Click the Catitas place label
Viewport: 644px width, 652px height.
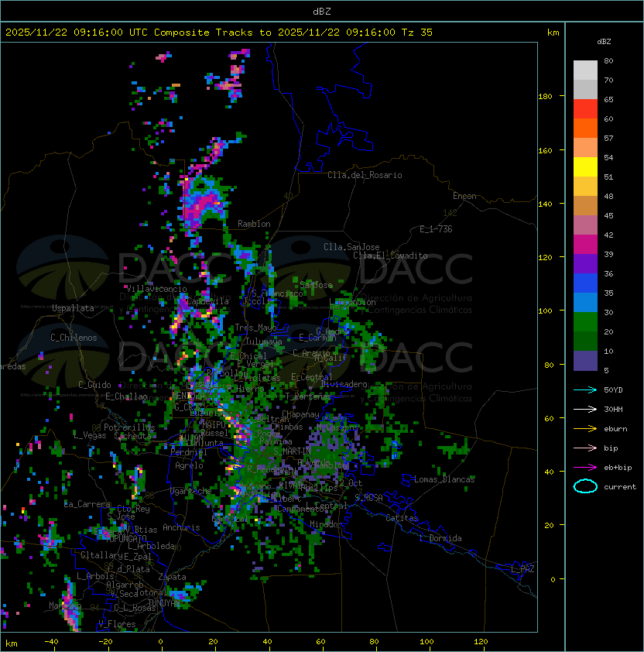click(x=402, y=518)
